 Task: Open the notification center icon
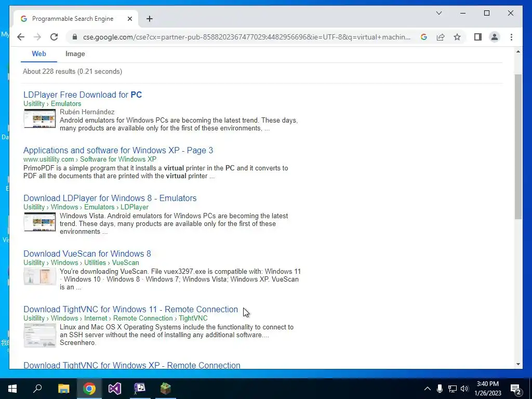click(515, 389)
